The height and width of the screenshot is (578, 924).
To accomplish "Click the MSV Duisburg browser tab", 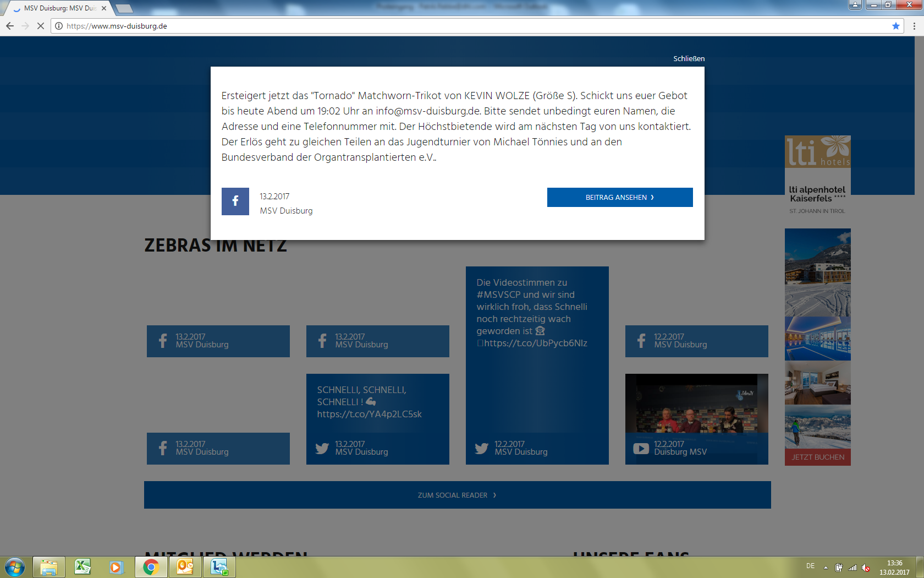I will [x=59, y=8].
